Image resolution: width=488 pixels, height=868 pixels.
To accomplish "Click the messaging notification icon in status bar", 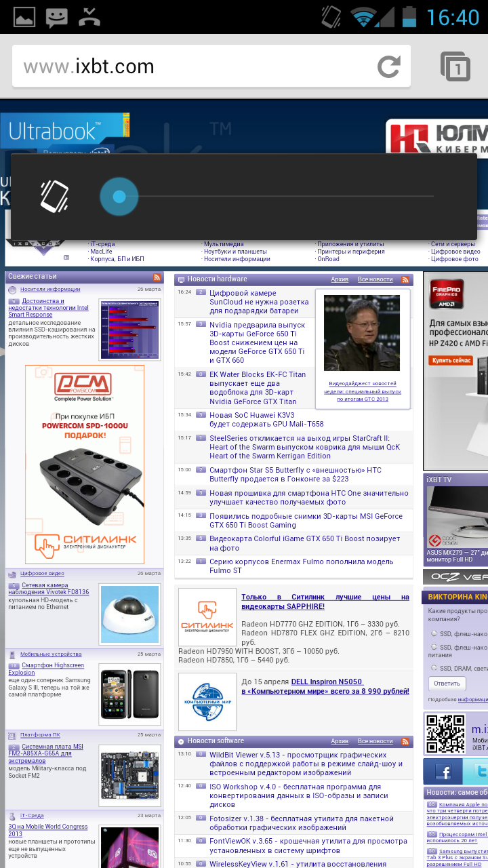I will (57, 18).
